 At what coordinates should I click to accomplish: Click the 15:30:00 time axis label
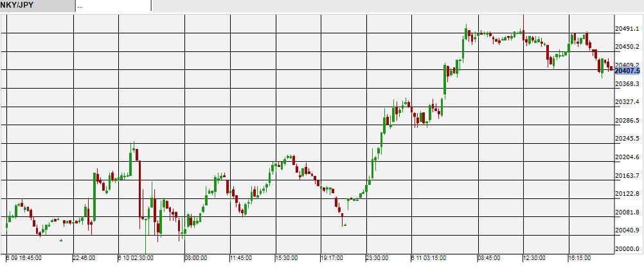click(x=286, y=258)
